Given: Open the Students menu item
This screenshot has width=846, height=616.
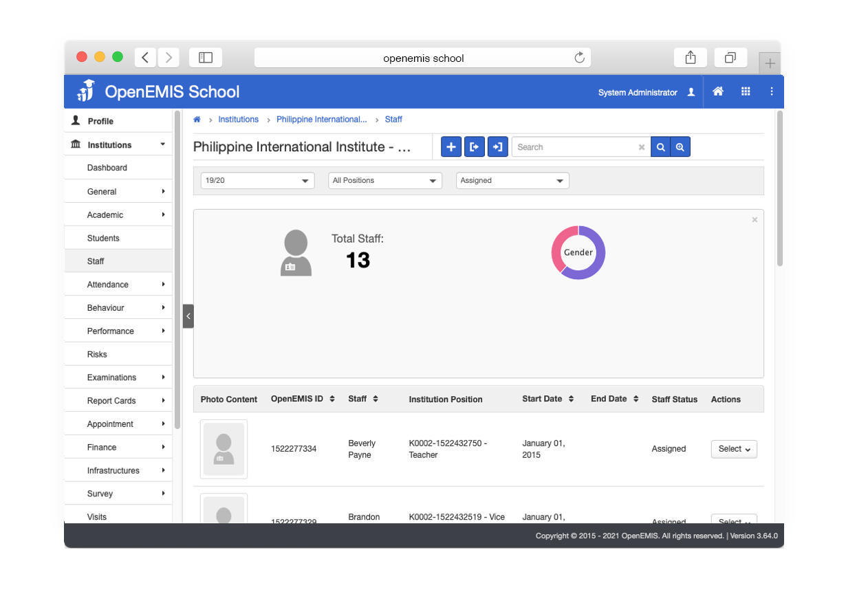Looking at the screenshot, I should [x=118, y=238].
